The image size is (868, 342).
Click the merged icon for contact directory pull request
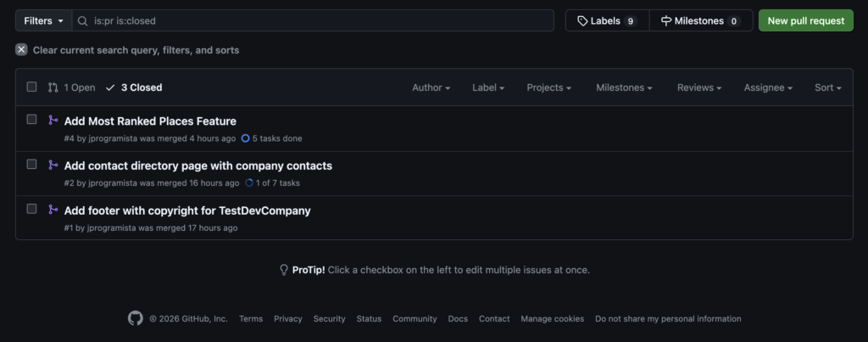53,165
